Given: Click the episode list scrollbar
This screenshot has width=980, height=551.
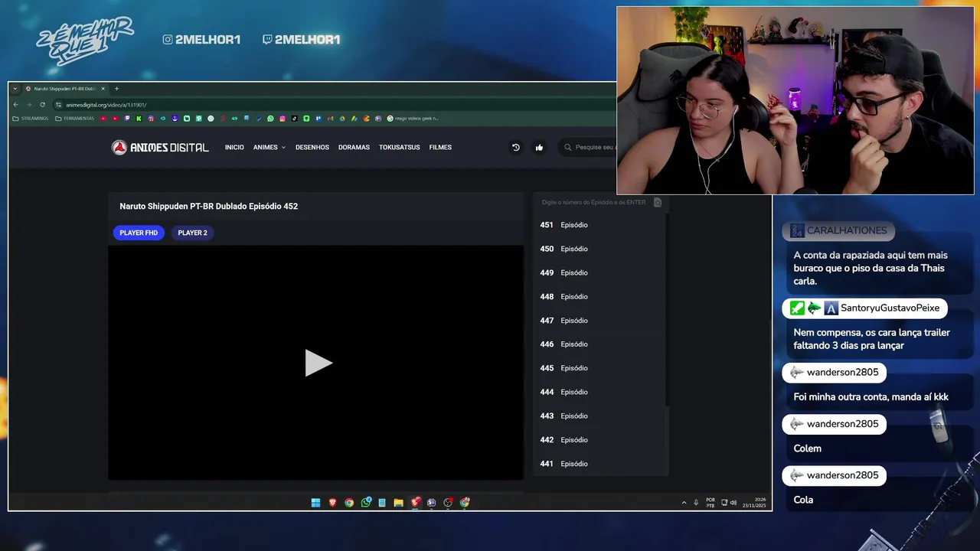Looking at the screenshot, I should [667, 310].
